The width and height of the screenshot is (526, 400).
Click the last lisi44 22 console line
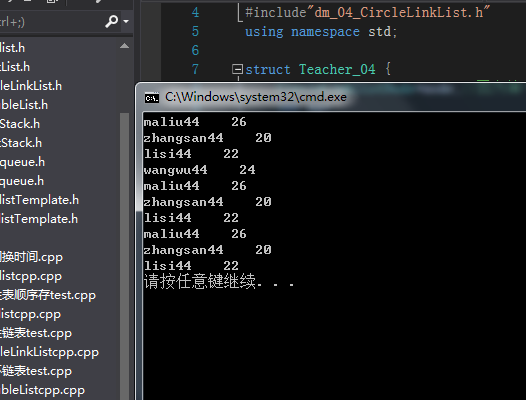click(x=191, y=266)
